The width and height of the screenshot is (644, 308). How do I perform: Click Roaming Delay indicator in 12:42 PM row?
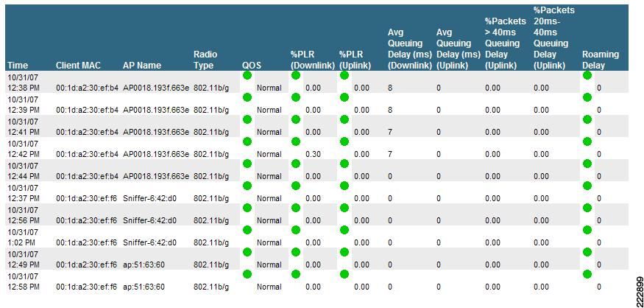(587, 141)
